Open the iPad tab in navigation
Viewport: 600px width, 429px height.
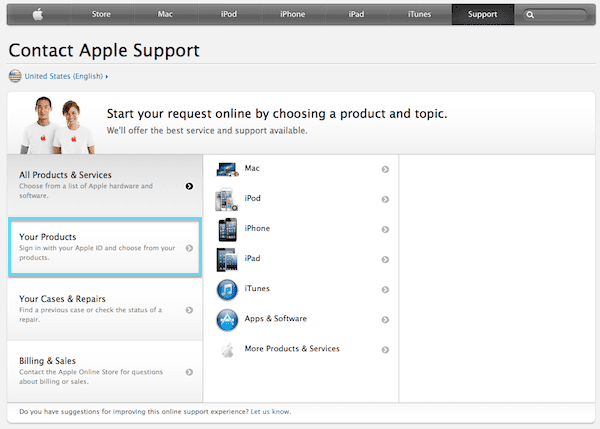(356, 15)
